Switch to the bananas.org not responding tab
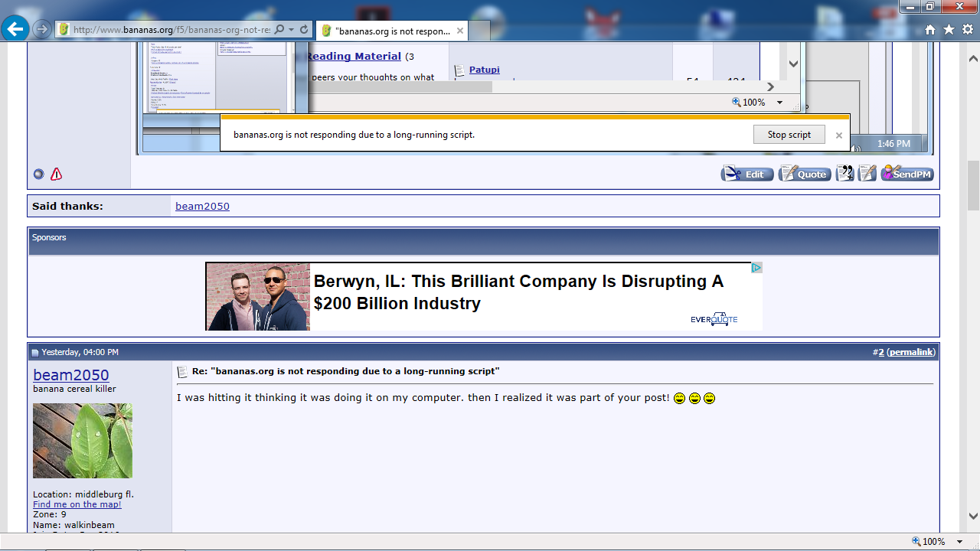This screenshot has width=980, height=551. coord(390,31)
